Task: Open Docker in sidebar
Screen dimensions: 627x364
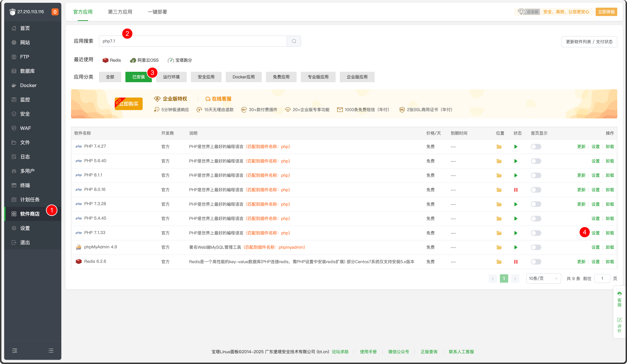Action: pos(33,85)
